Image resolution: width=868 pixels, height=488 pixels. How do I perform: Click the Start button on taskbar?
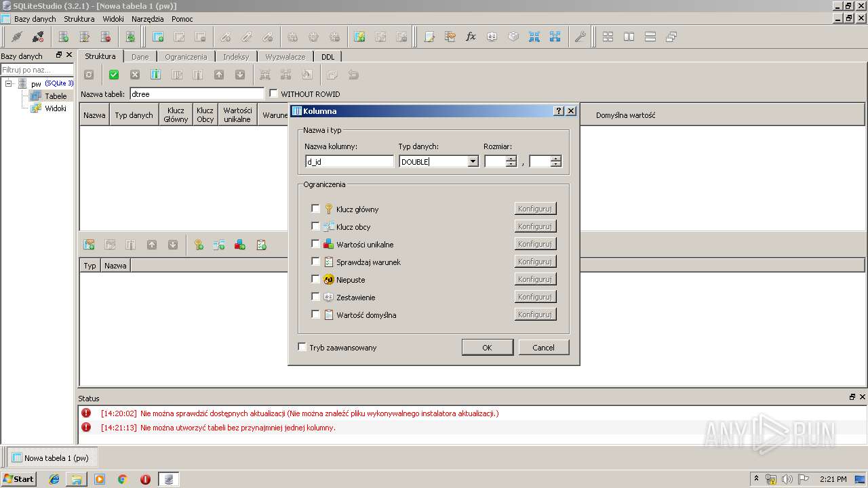[18, 479]
